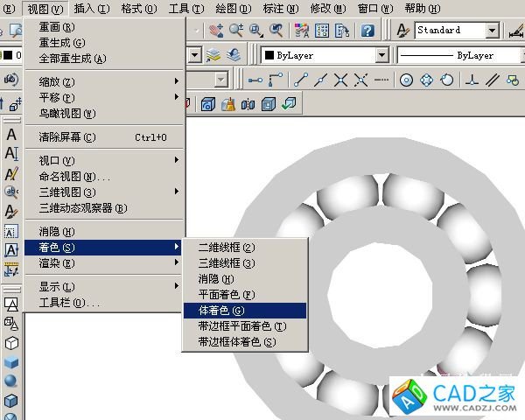Open the ByLayer color control swatch
The height and width of the screenshot is (420, 525).
coord(325,55)
